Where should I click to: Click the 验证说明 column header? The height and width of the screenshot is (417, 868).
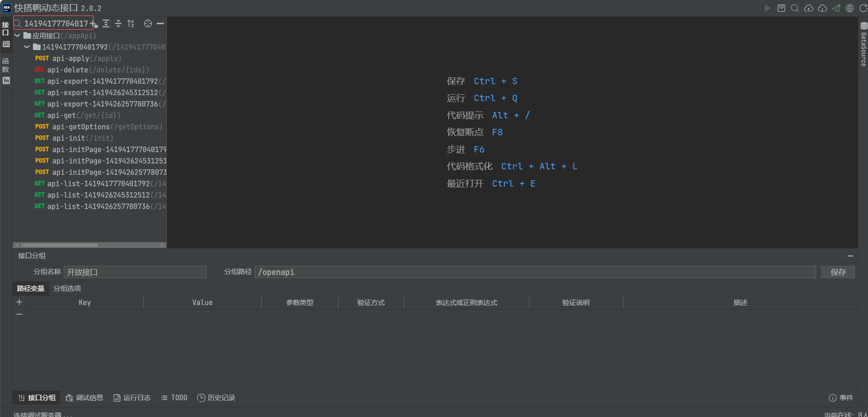(x=576, y=303)
